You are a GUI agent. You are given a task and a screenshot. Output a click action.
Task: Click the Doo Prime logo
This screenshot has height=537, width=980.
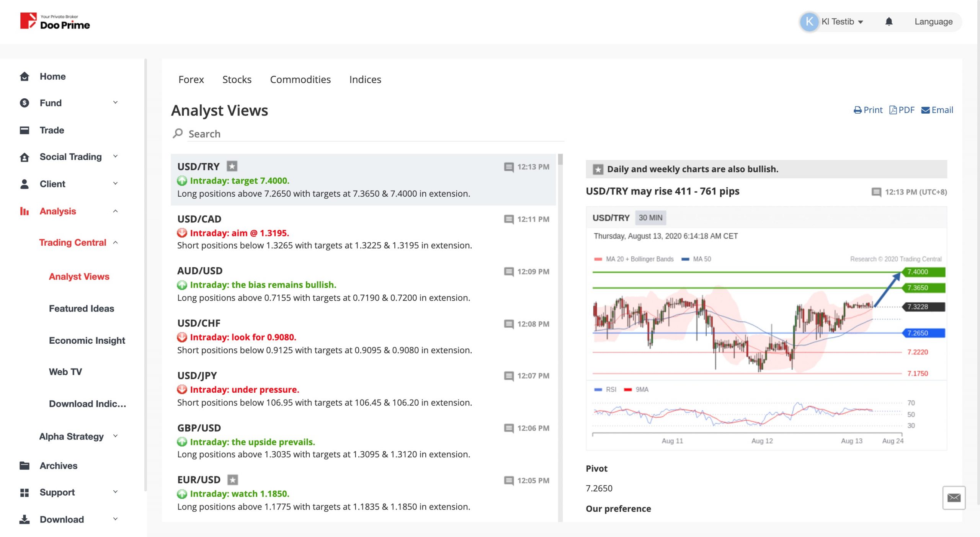click(55, 21)
